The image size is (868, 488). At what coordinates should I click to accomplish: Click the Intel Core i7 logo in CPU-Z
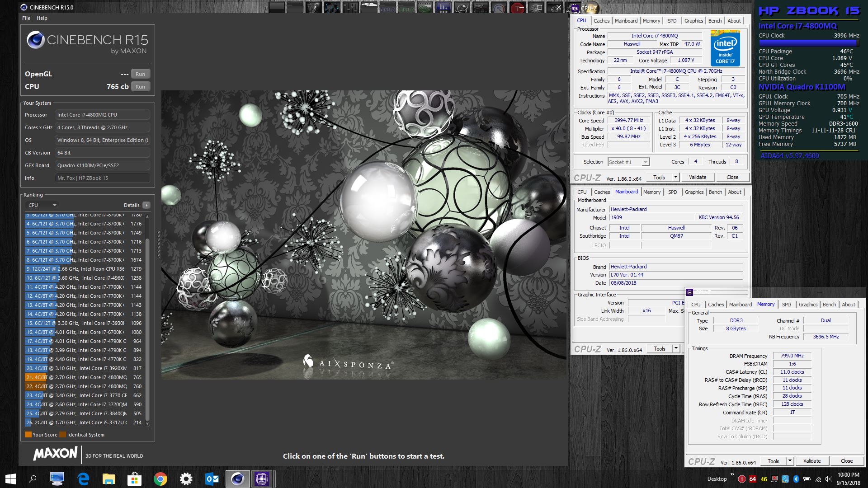pyautogui.click(x=725, y=48)
